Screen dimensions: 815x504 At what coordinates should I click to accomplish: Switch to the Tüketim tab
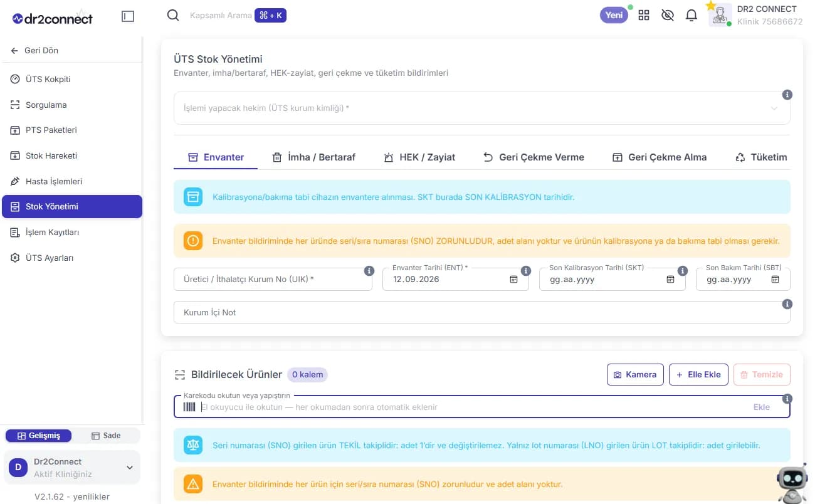click(761, 157)
